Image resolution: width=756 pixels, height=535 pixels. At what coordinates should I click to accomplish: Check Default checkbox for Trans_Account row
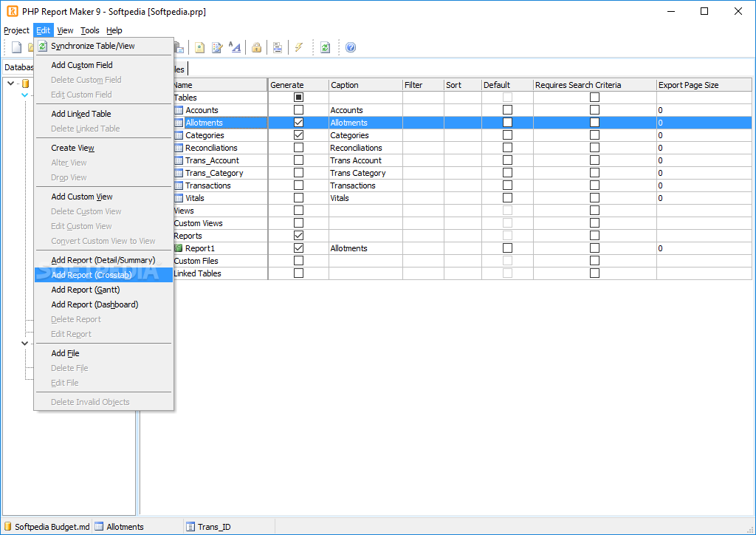point(507,160)
